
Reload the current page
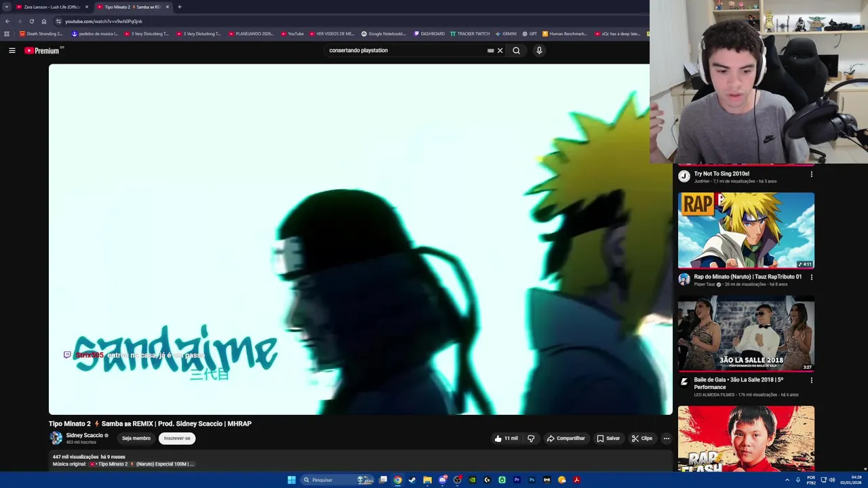pos(31,21)
